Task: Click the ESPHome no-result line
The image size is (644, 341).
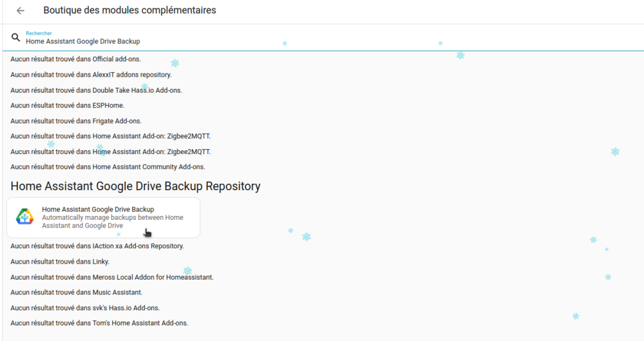Action: pos(68,106)
